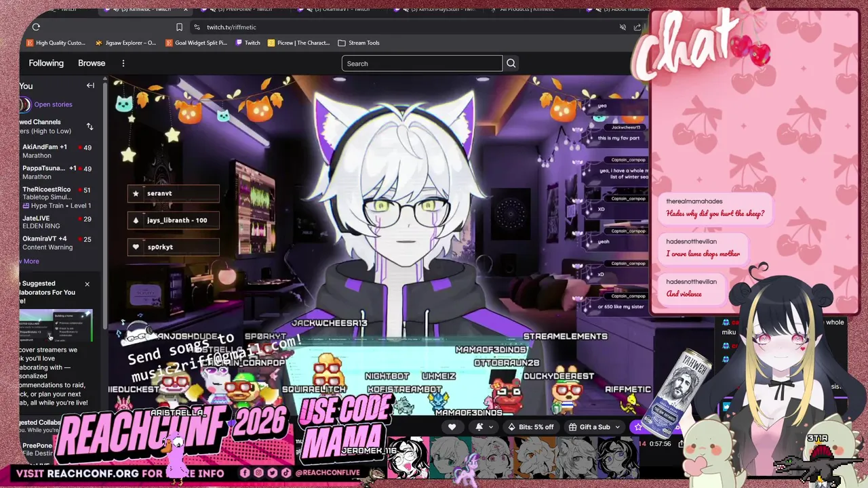This screenshot has width=868, height=488.
Task: Click the Twitch Search input field
Action: (422, 64)
